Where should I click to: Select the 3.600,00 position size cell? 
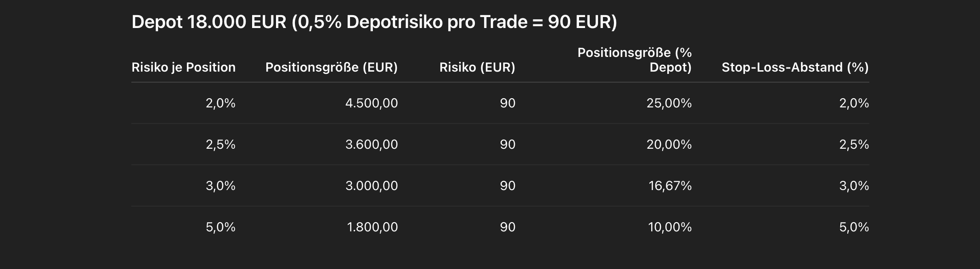click(x=371, y=145)
